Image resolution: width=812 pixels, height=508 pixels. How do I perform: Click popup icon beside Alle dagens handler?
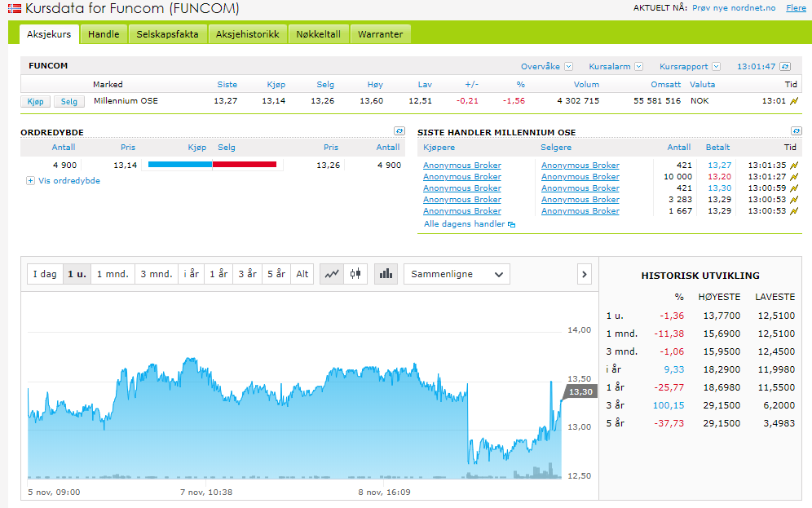(512, 224)
